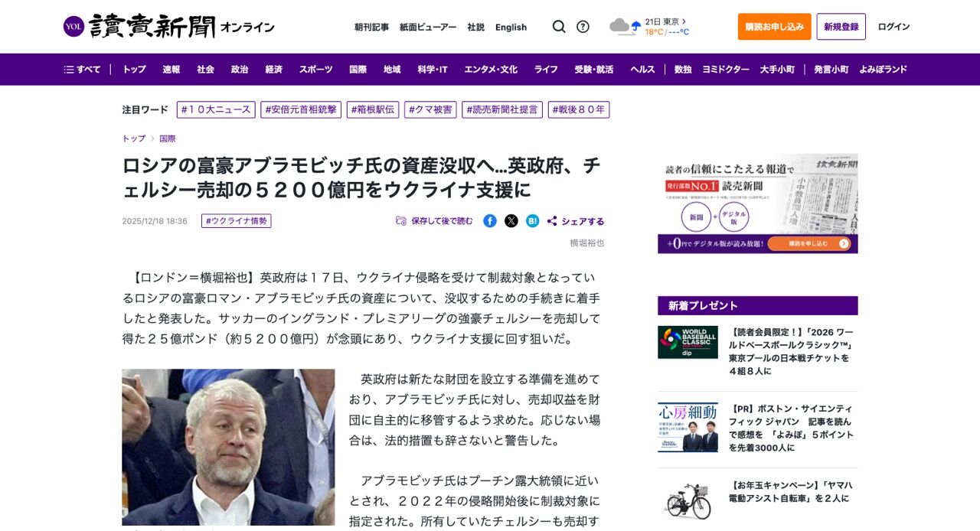Open the 国際 nav section

click(x=358, y=70)
